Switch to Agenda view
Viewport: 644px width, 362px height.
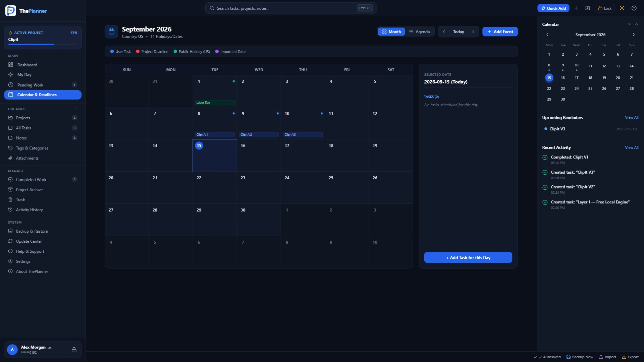click(419, 32)
